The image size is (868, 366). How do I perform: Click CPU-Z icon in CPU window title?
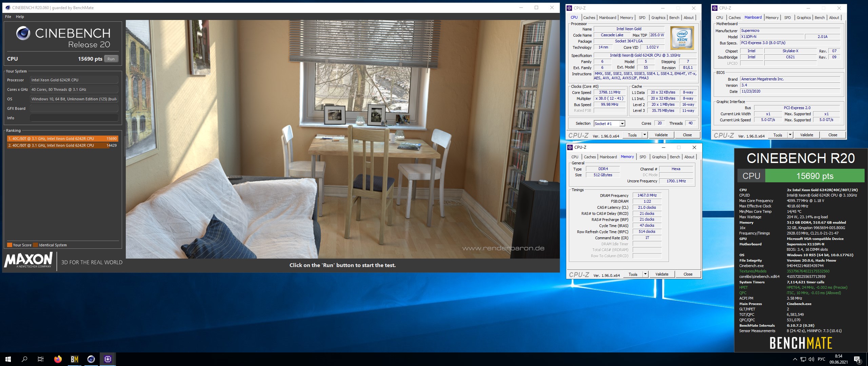(x=569, y=8)
